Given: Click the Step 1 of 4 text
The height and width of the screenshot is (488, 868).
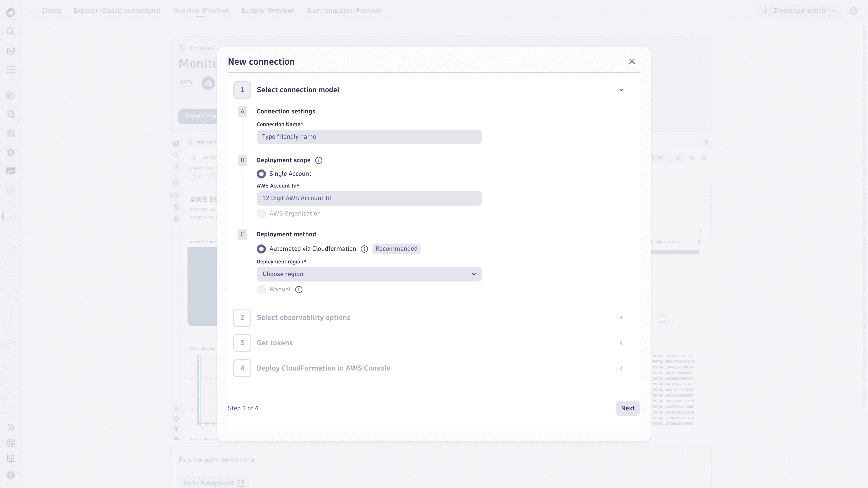Looking at the screenshot, I should pyautogui.click(x=243, y=408).
